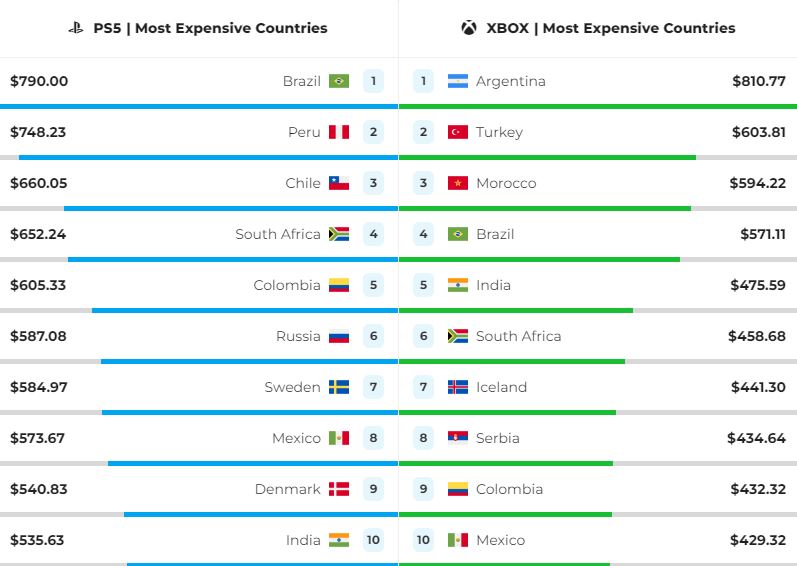Click the Sweden flag icon
The width and height of the screenshot is (797, 566).
point(339,387)
